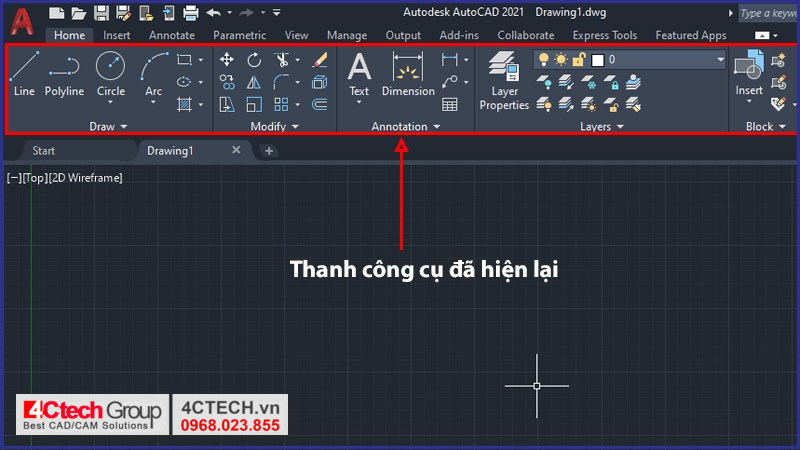Toggle layer 0 freeze sun icon
This screenshot has width=800, height=450.
click(561, 60)
